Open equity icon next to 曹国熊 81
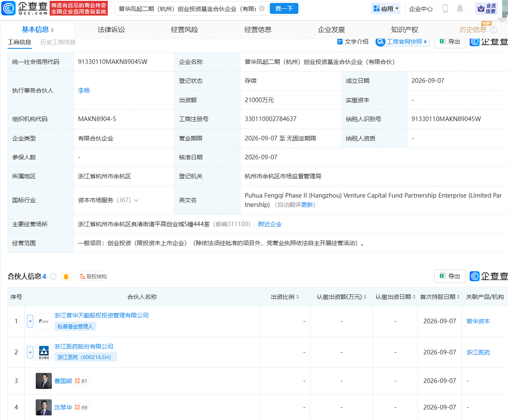The width and height of the screenshot is (508, 420). (77, 381)
